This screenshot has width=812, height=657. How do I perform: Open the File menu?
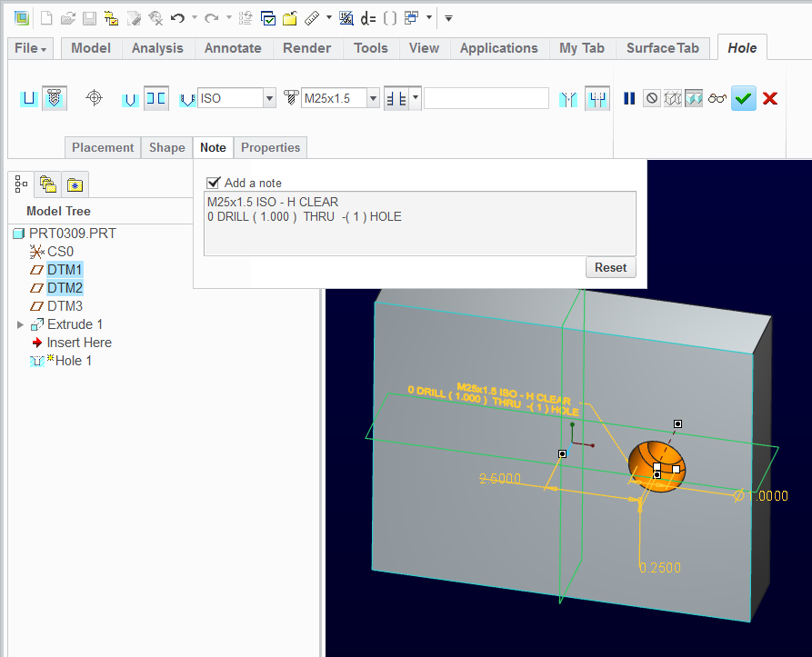(31, 48)
